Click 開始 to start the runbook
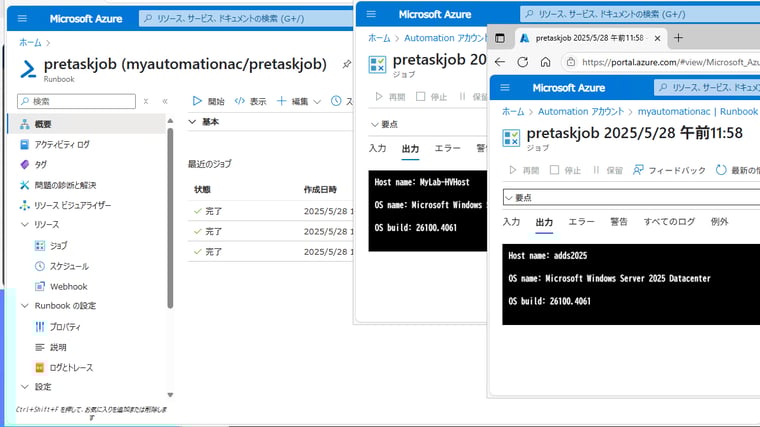760x427 pixels. tap(208, 101)
